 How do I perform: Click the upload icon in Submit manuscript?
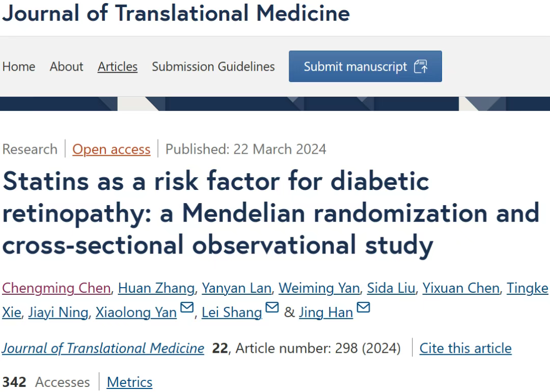[421, 67]
